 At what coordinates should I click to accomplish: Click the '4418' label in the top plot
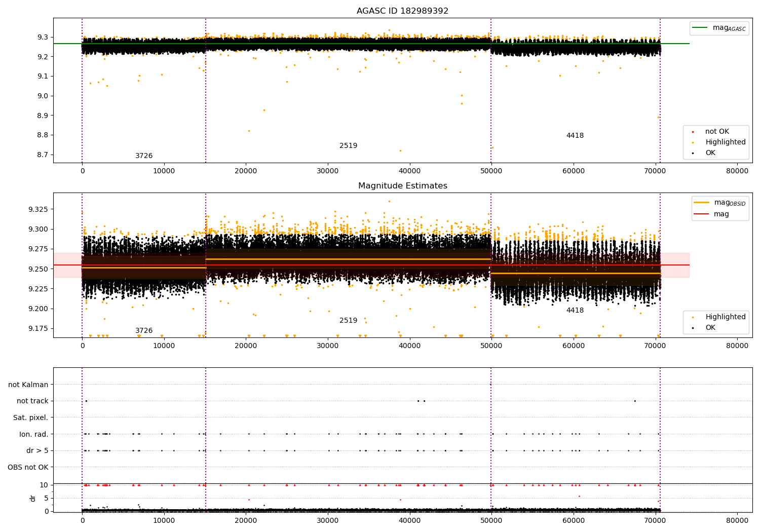point(575,136)
